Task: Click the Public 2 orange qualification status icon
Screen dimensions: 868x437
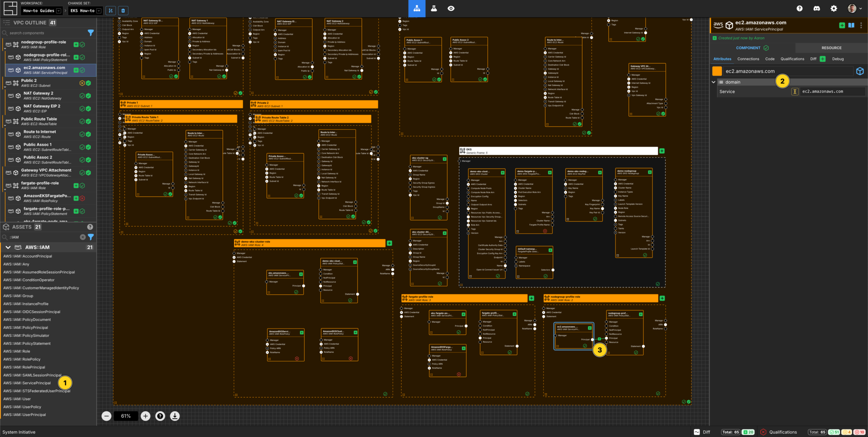Action: point(82,83)
